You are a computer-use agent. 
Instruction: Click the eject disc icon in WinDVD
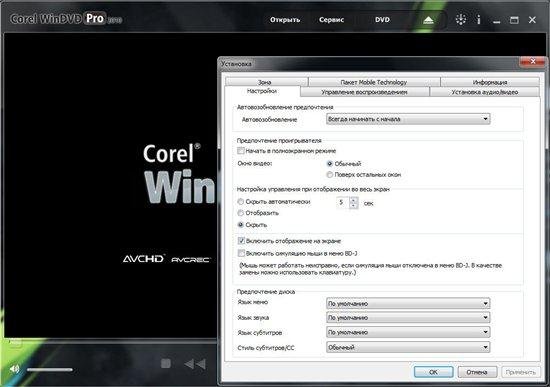(428, 20)
